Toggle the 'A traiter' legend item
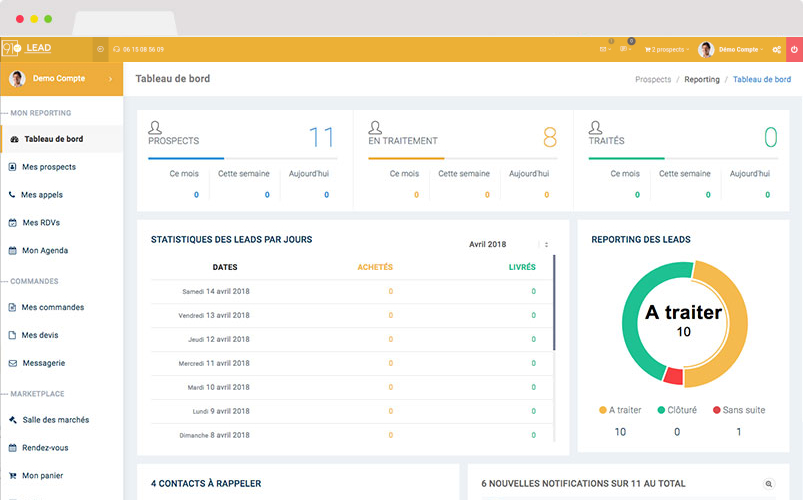This screenshot has width=803, height=500. 620,410
